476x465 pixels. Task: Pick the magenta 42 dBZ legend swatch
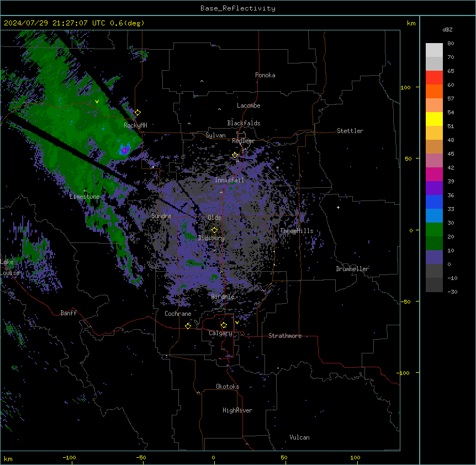coord(434,174)
